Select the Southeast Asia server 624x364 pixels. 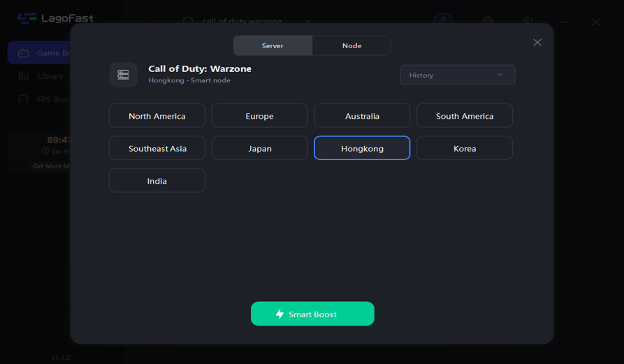[x=157, y=148]
